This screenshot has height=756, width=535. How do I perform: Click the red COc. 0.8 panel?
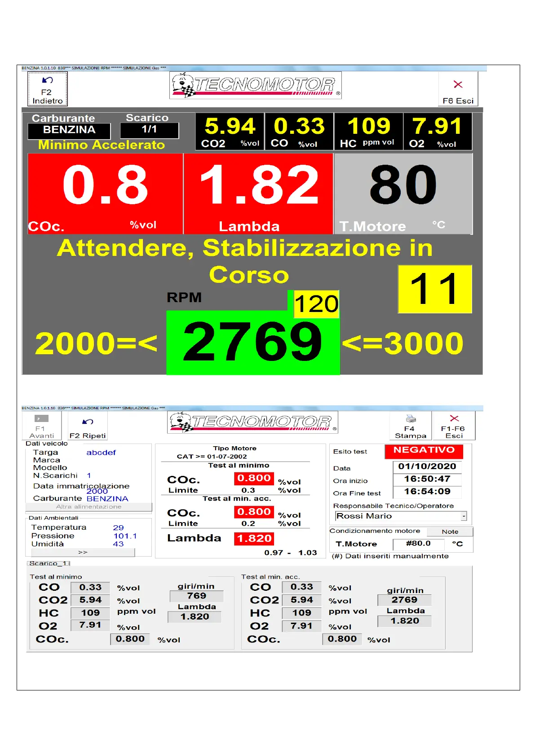click(105, 193)
